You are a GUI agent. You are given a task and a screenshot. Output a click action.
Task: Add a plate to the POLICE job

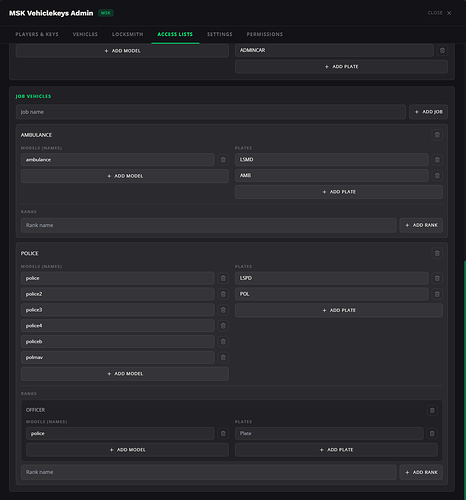point(339,310)
